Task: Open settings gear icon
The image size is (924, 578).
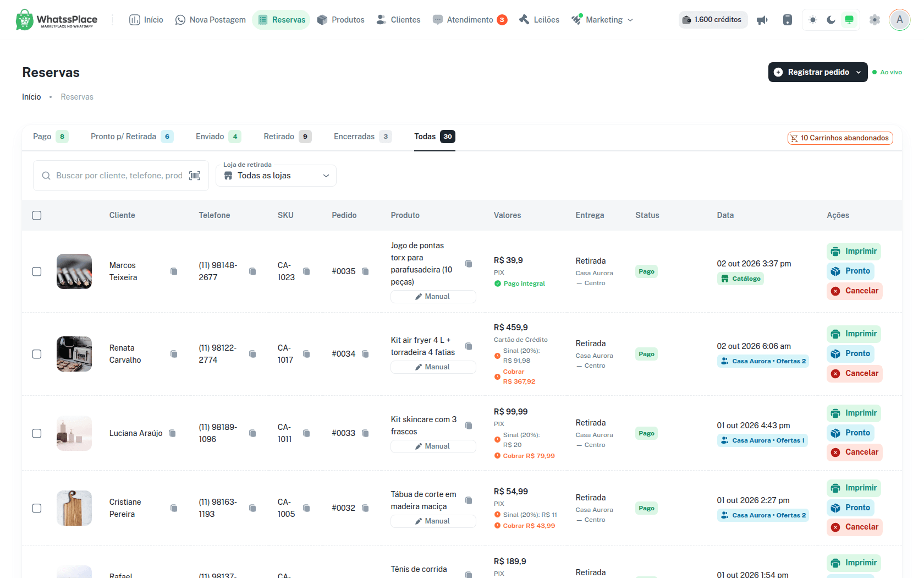Action: pos(875,20)
